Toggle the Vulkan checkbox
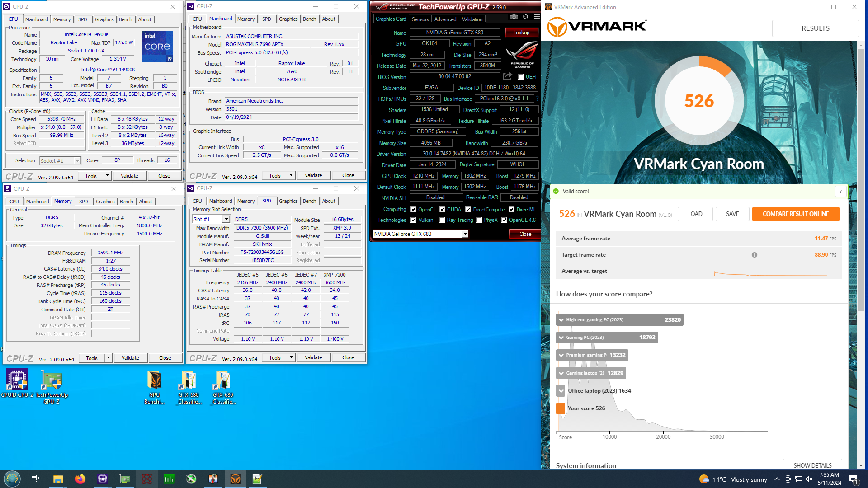This screenshot has height=488, width=868. 413,220
